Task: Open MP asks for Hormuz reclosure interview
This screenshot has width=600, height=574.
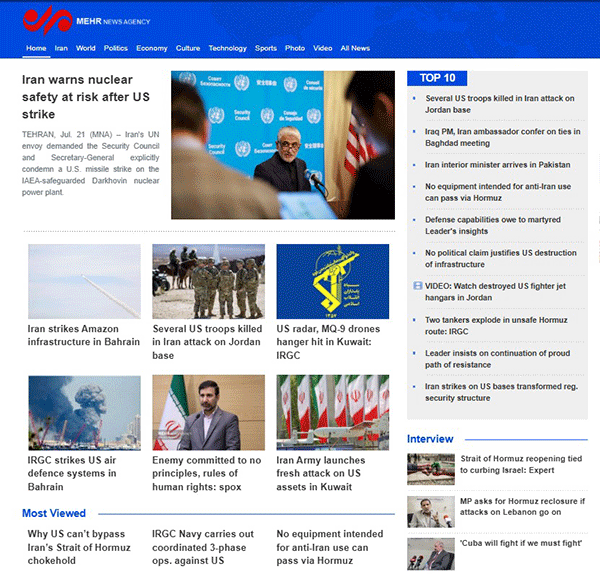Action: tap(522, 507)
